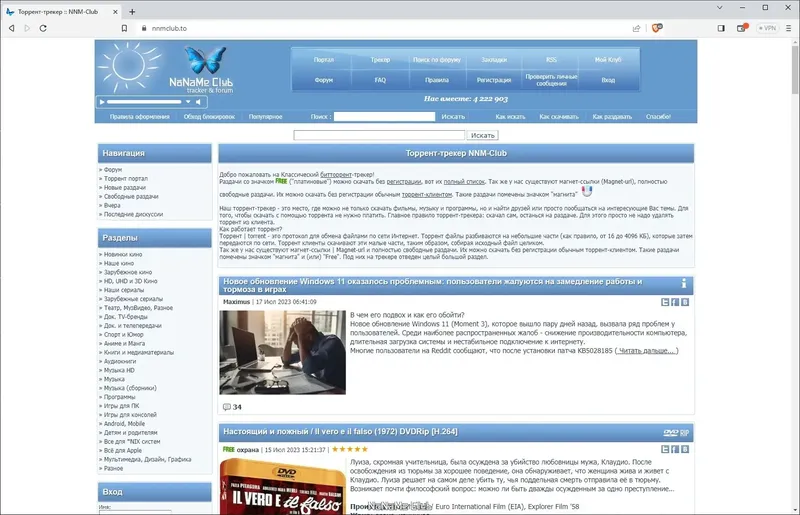The image size is (800, 515).
Task: Share Il vero e il falso via Twitter icon
Action: tap(665, 449)
